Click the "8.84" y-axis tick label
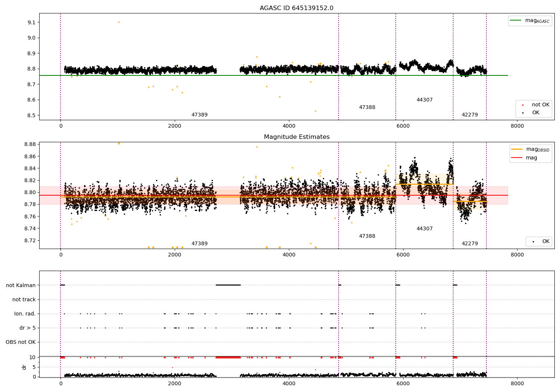The height and width of the screenshot is (392, 560). tap(30, 168)
